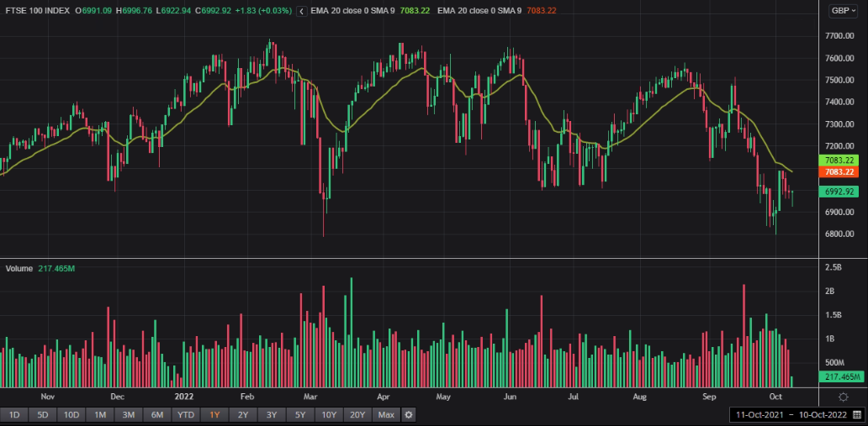Click the Oct time axis label
The image size is (868, 426).
pyautogui.click(x=775, y=396)
